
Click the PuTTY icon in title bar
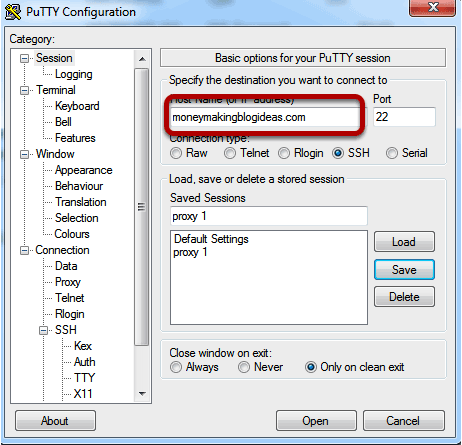tap(13, 12)
